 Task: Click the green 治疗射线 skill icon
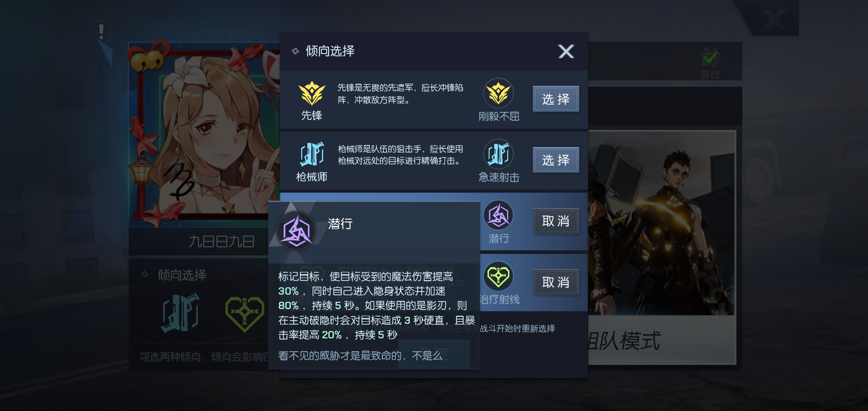point(498,276)
